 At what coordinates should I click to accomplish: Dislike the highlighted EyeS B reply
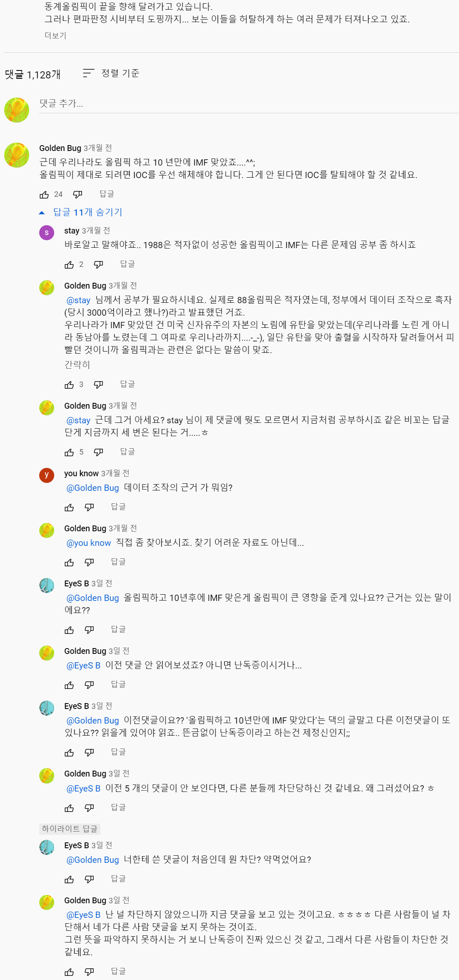pyautogui.click(x=89, y=879)
